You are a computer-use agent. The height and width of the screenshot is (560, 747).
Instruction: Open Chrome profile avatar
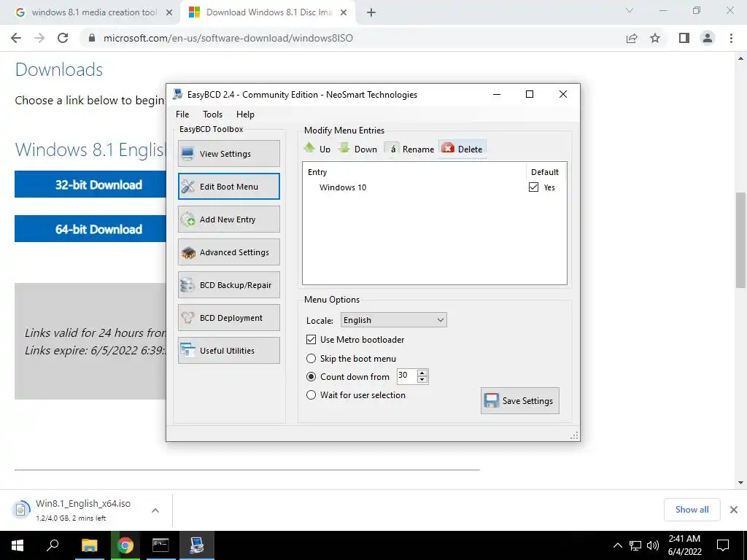(x=708, y=38)
